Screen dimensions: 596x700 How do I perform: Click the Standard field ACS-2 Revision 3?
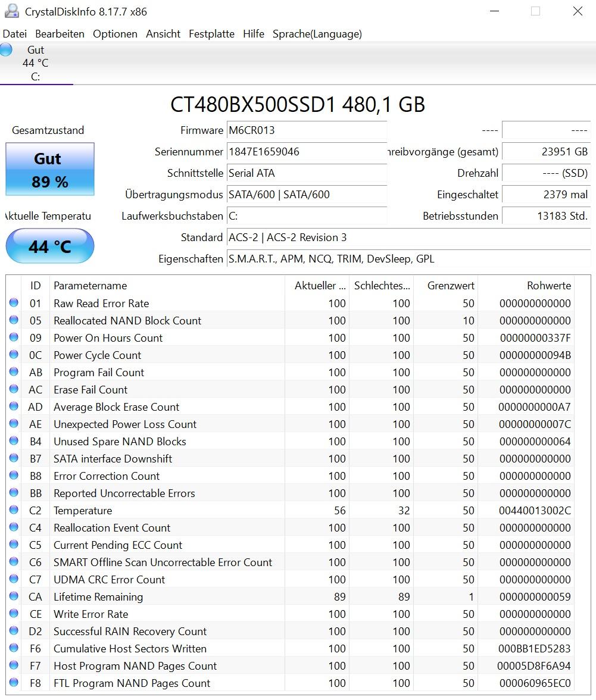(408, 237)
